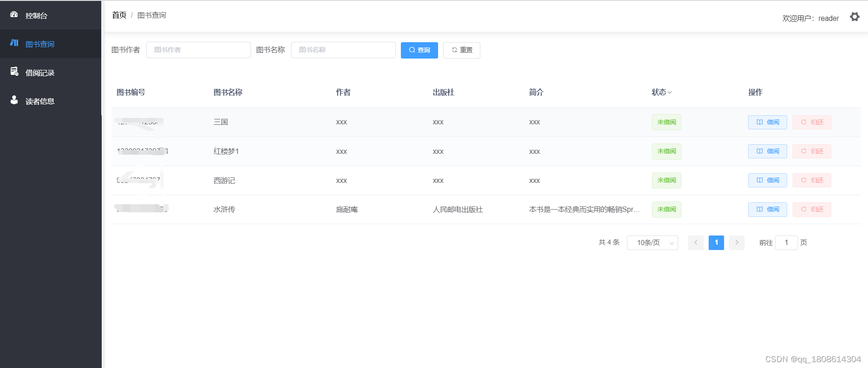
Task: Open the 10条/页 page size dropdown
Action: tap(652, 243)
